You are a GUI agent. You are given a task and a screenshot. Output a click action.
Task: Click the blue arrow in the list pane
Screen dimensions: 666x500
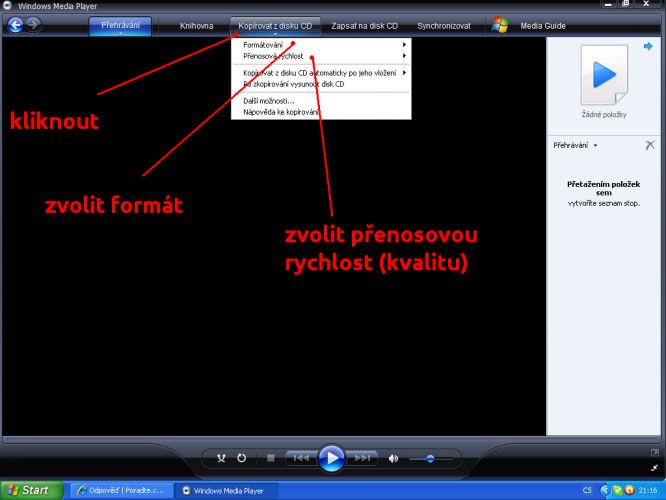point(648,46)
